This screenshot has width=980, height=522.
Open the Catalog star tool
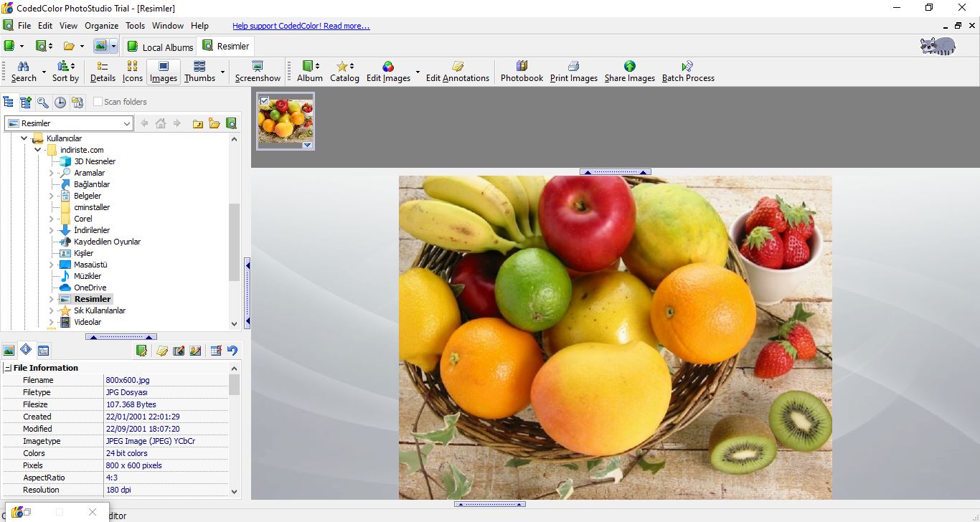tap(344, 72)
